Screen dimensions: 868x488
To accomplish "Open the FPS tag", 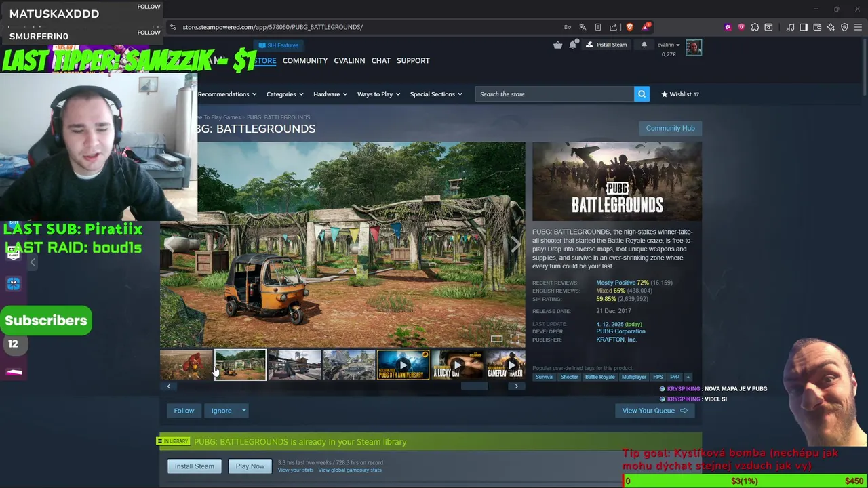I will (658, 377).
